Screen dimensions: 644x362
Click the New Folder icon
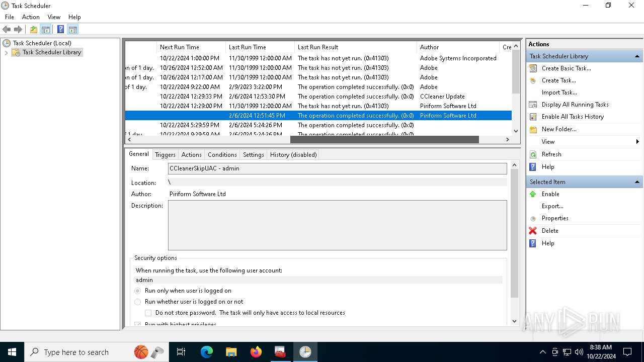(533, 129)
